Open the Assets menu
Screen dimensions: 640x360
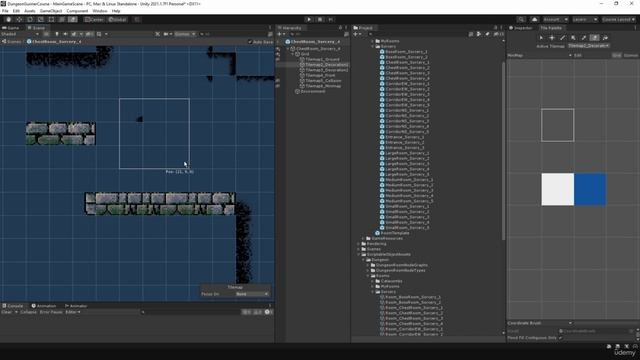click(30, 11)
